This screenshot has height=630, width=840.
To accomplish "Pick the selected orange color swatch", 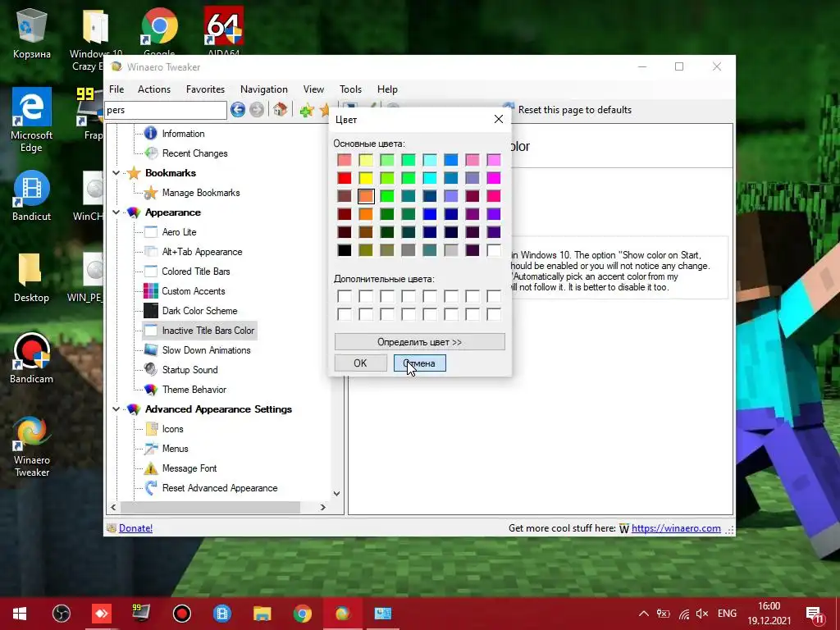I will click(x=366, y=196).
